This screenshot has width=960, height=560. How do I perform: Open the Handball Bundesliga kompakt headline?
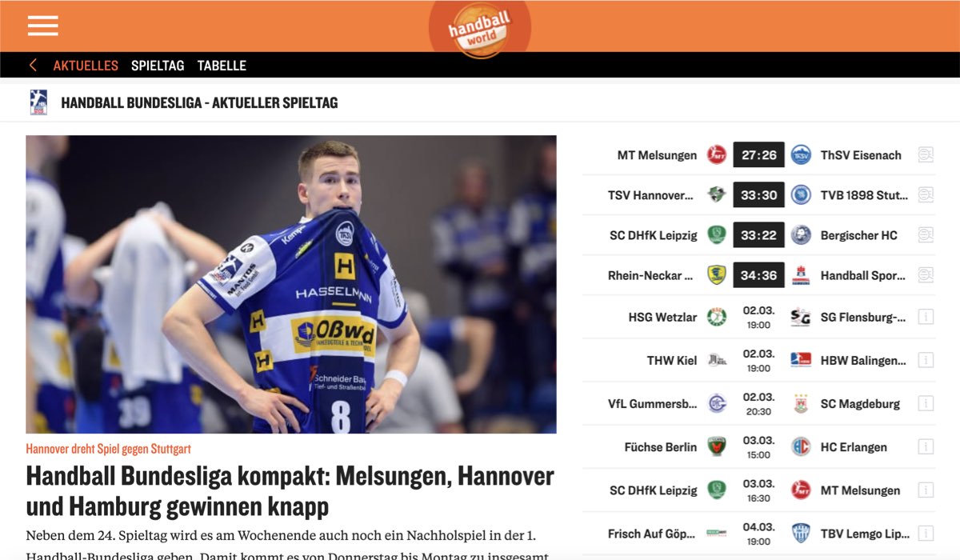(290, 491)
